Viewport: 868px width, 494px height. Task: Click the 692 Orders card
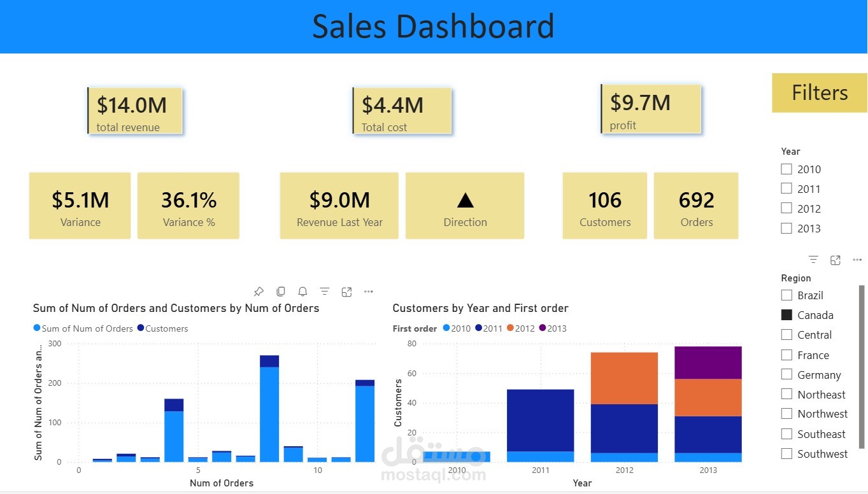696,206
